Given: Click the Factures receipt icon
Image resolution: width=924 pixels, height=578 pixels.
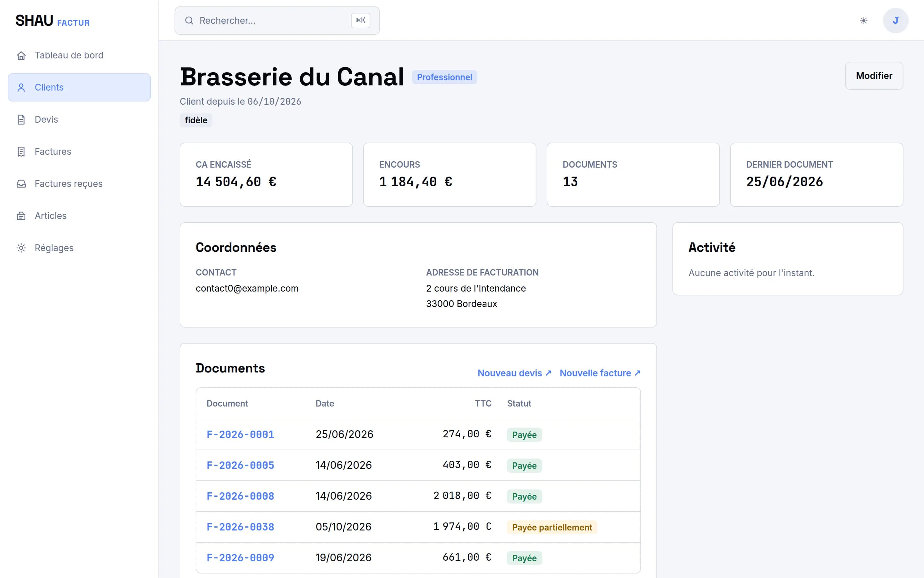Looking at the screenshot, I should click(x=21, y=152).
